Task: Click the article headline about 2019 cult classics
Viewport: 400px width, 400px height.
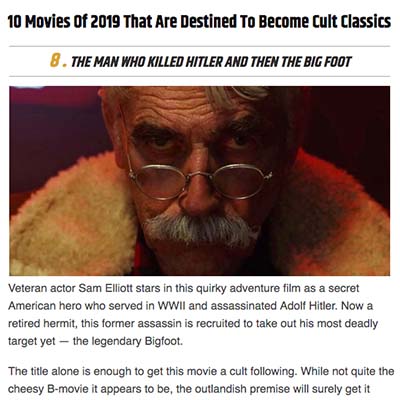Action: [199, 22]
